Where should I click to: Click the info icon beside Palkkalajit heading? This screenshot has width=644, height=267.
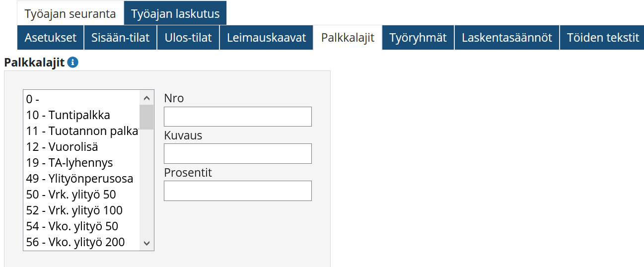[x=73, y=63]
